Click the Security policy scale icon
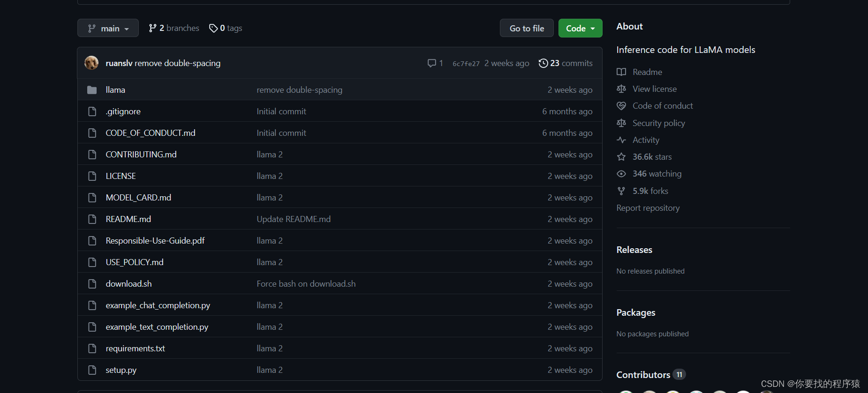 pyautogui.click(x=621, y=123)
